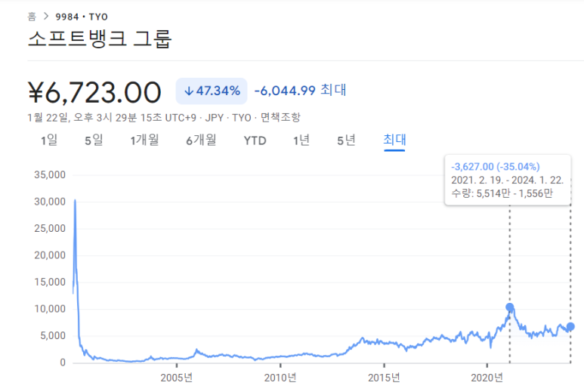Click the 30,000 y-axis label
The width and height of the screenshot is (584, 392).
(x=50, y=202)
